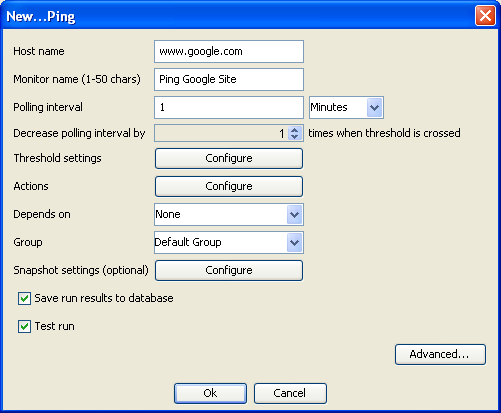The image size is (501, 413).
Task: Open the Group dropdown list
Action: tap(294, 242)
